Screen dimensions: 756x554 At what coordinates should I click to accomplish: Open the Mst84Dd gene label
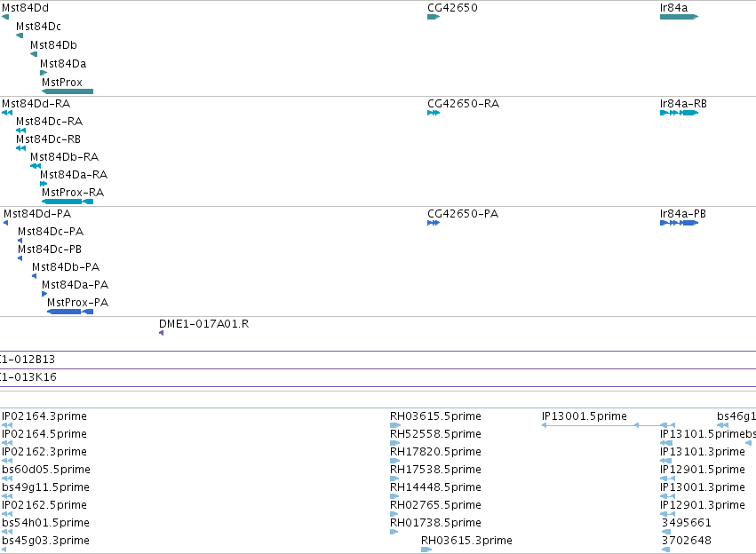[25, 8]
